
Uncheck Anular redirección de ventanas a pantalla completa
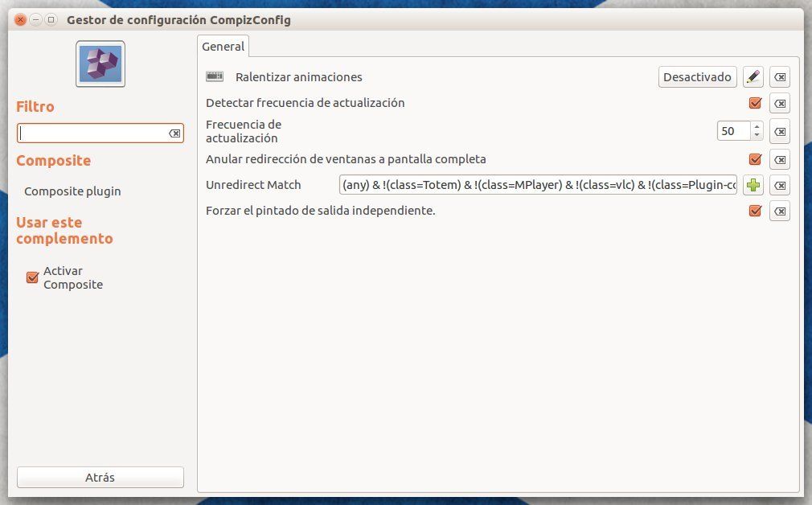pyautogui.click(x=755, y=159)
